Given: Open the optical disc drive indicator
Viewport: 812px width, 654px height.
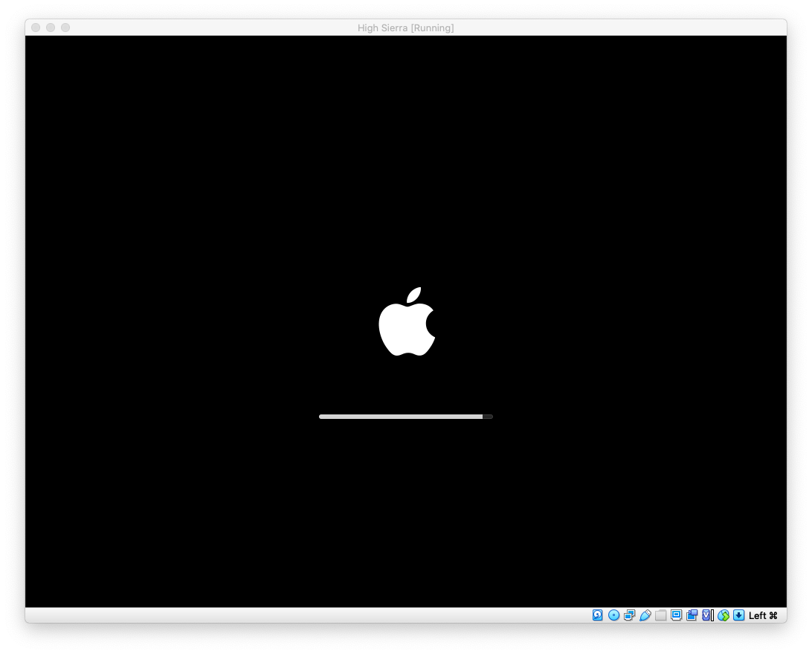Looking at the screenshot, I should click(613, 615).
